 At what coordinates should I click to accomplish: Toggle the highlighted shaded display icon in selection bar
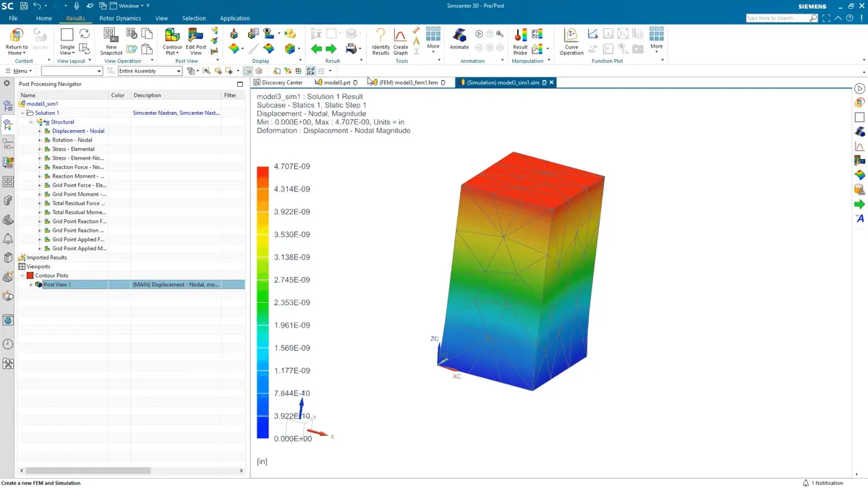(247, 71)
